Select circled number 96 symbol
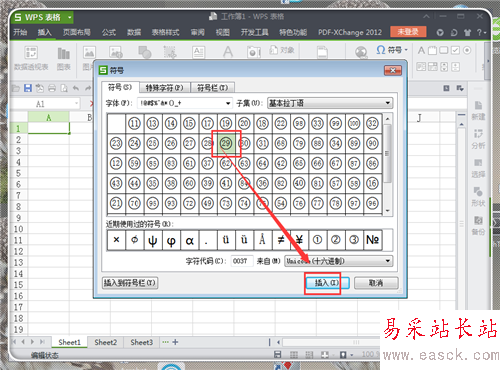Viewport: 500px width, 370px height. (x=372, y=203)
